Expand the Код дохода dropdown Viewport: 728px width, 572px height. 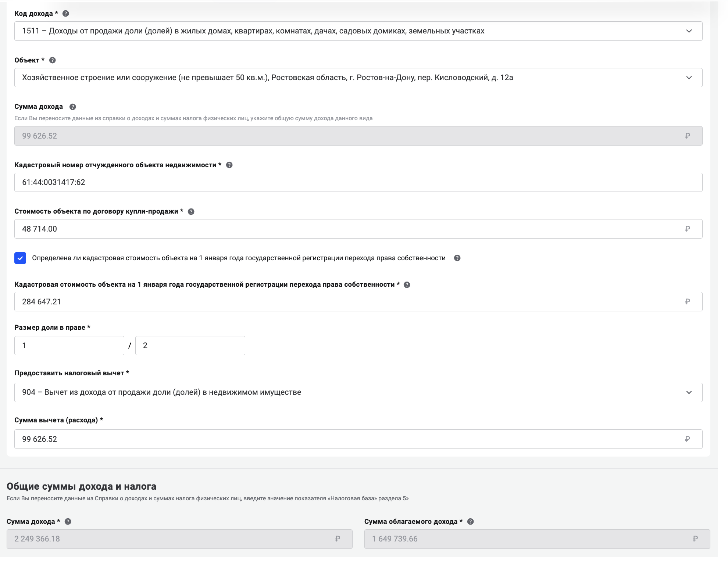click(x=689, y=31)
